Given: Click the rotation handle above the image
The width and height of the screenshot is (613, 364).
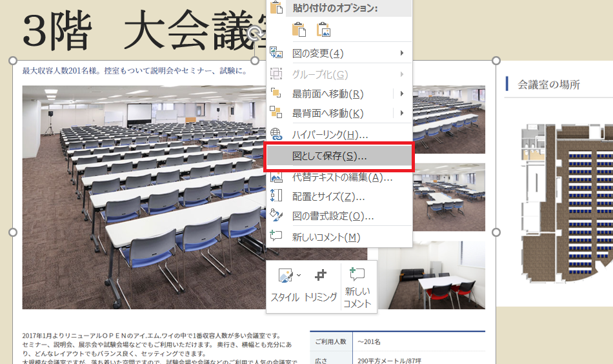Looking at the screenshot, I should (255, 34).
